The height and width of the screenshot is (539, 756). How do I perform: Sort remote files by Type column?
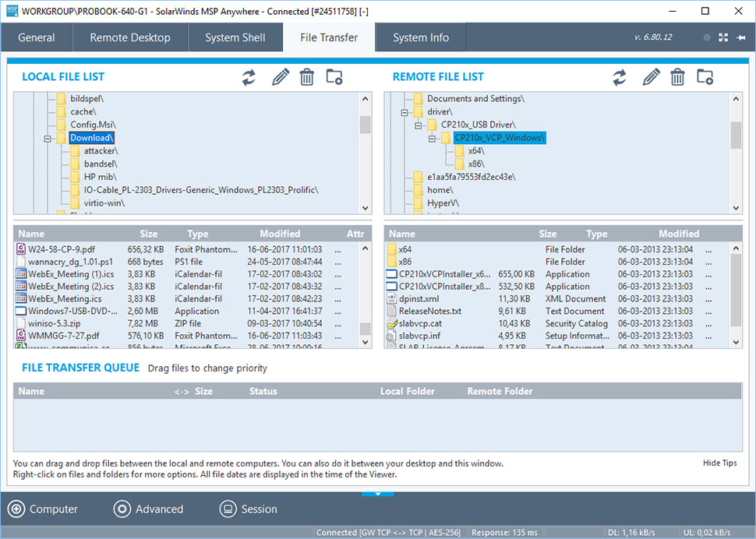(x=596, y=234)
